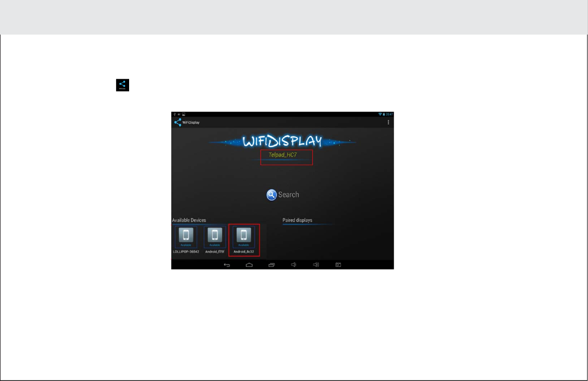
Task: Click the WiFi signal icon in status bar
Action: 380,114
